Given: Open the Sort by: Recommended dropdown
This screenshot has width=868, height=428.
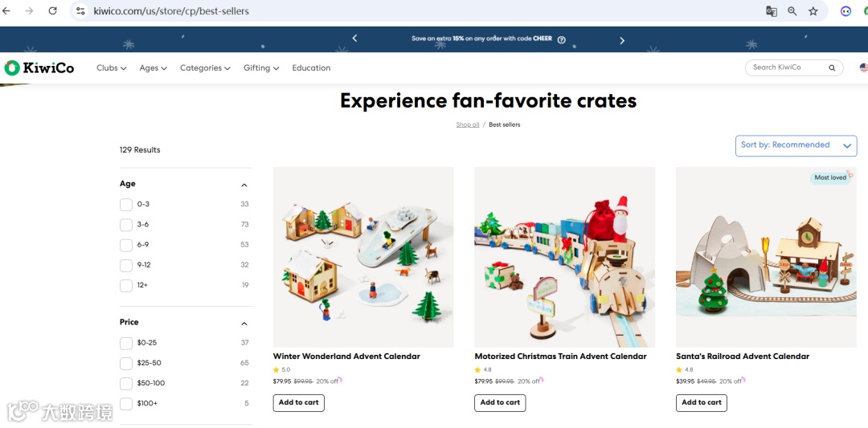Looking at the screenshot, I should 796,145.
